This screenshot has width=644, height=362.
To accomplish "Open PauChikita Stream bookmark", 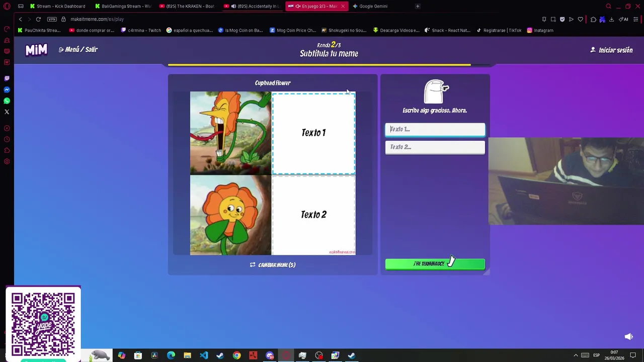I will 39,30.
